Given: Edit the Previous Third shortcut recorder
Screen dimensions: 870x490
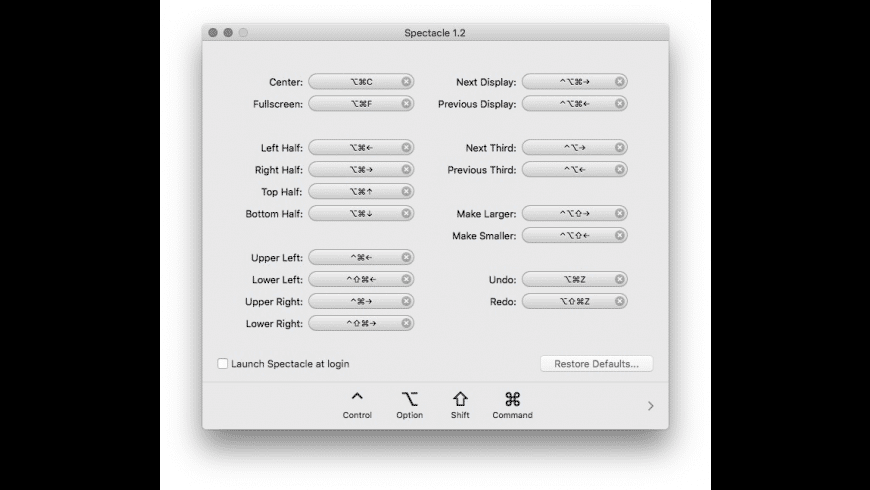Looking at the screenshot, I should tap(574, 170).
